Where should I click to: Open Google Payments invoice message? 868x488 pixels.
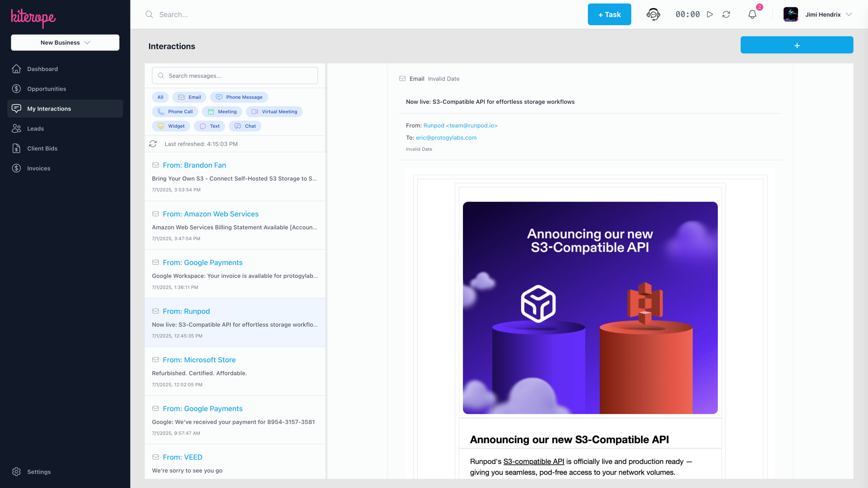click(235, 274)
